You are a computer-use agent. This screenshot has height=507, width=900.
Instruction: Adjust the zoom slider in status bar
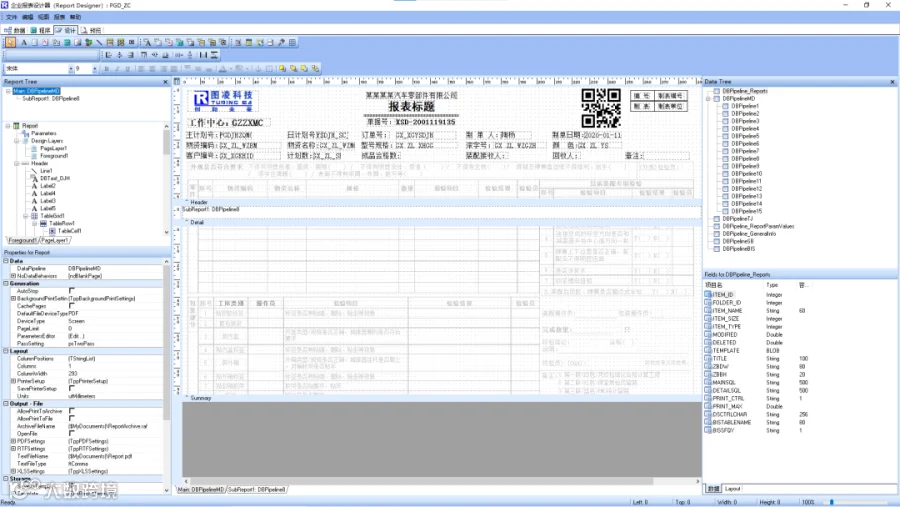[x=831, y=502]
